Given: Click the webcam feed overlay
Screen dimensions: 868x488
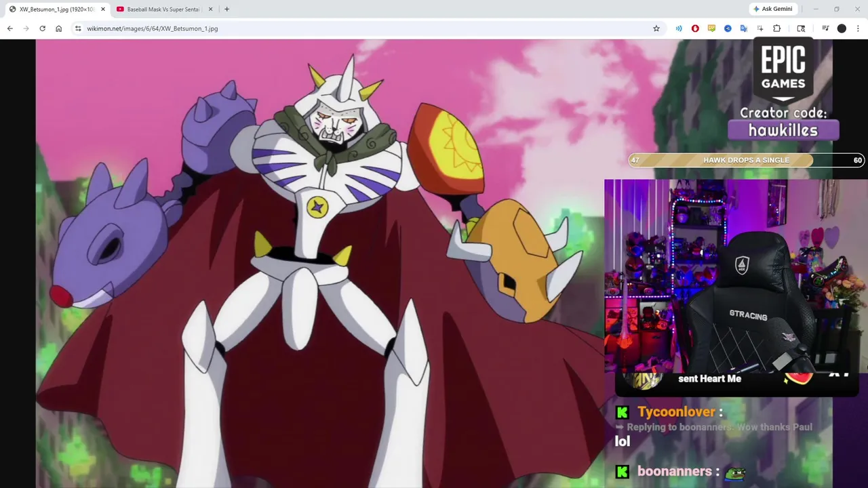Looking at the screenshot, I should click(736, 276).
